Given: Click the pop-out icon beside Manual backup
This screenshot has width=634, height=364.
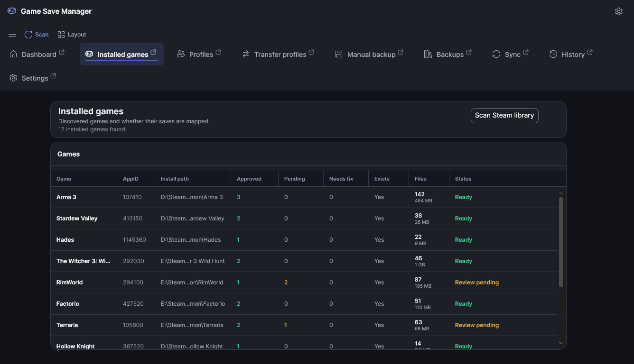Looking at the screenshot, I should pyautogui.click(x=401, y=52).
